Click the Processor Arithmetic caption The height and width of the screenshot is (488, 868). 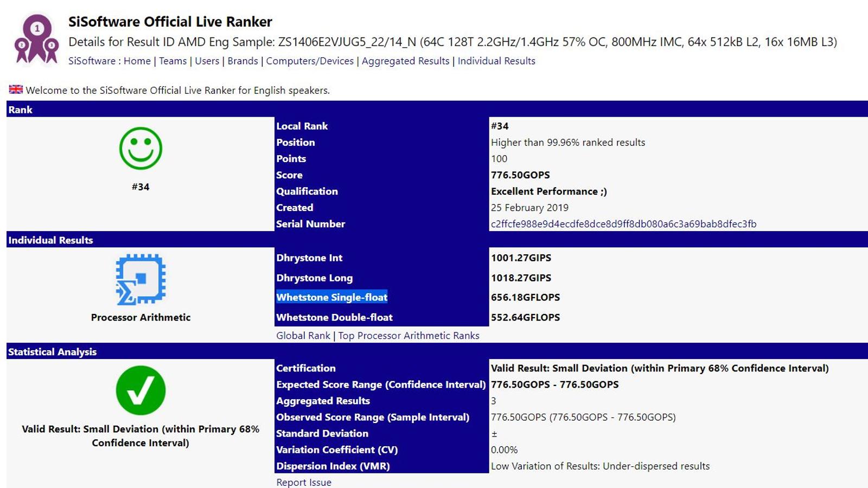pos(141,318)
